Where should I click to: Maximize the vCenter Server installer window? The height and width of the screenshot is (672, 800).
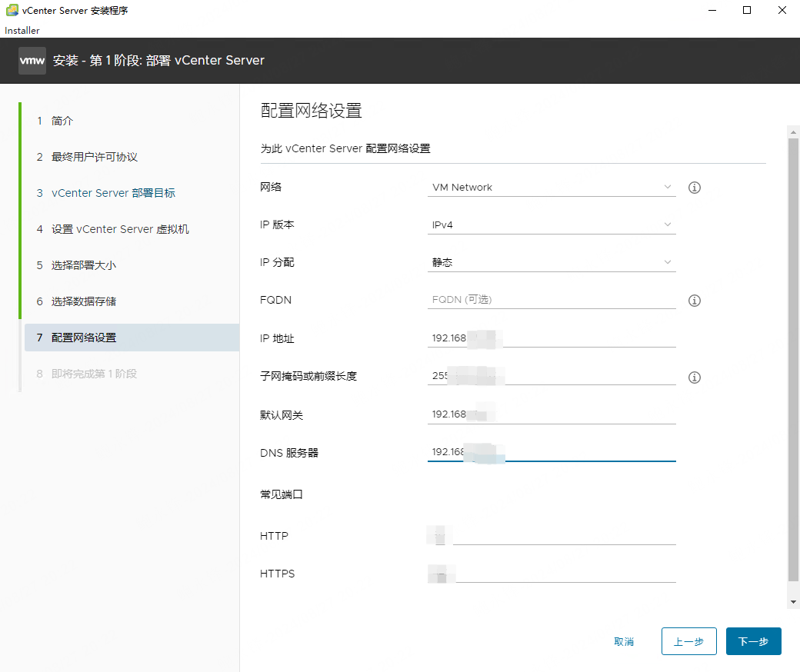[x=747, y=10]
